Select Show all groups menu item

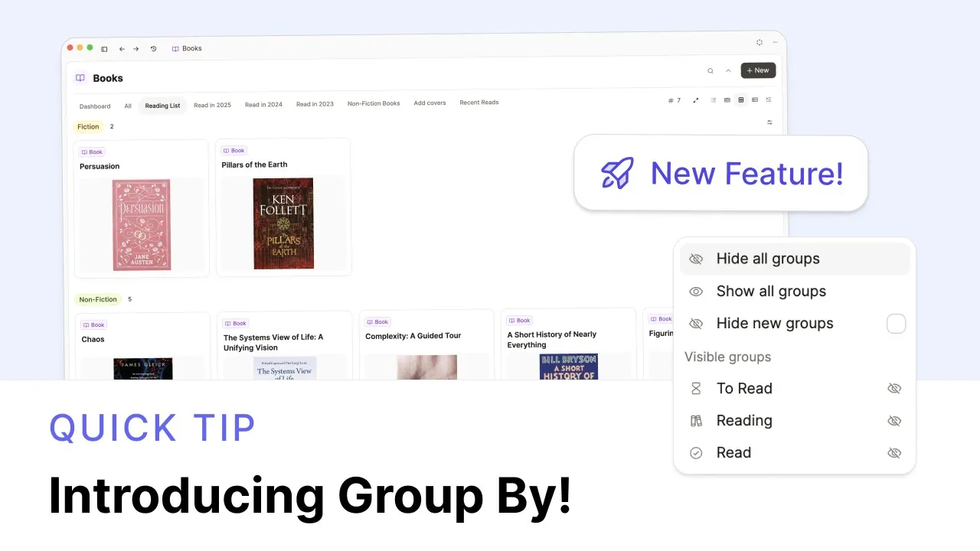pyautogui.click(x=795, y=292)
